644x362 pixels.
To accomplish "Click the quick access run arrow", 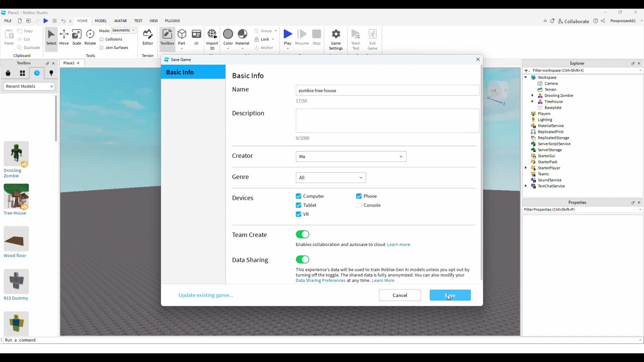I will [46, 21].
